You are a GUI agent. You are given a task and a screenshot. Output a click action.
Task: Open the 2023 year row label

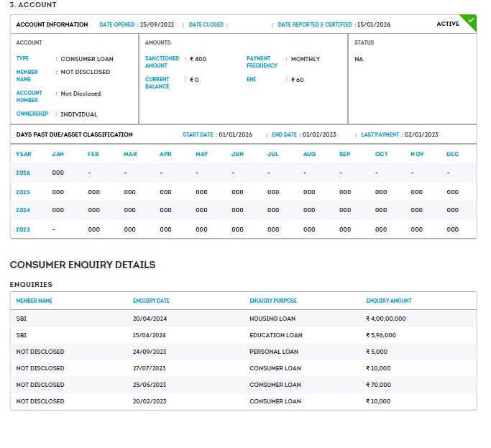24,229
